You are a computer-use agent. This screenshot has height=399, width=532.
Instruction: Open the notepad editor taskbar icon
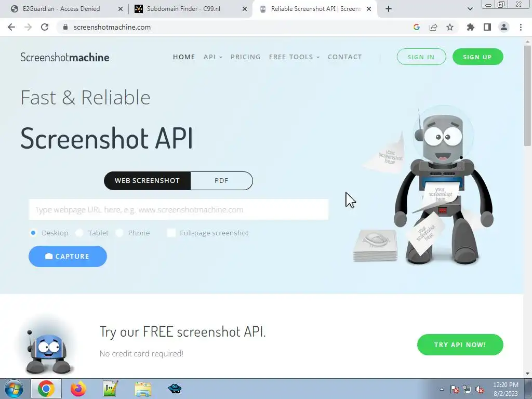pos(111,389)
